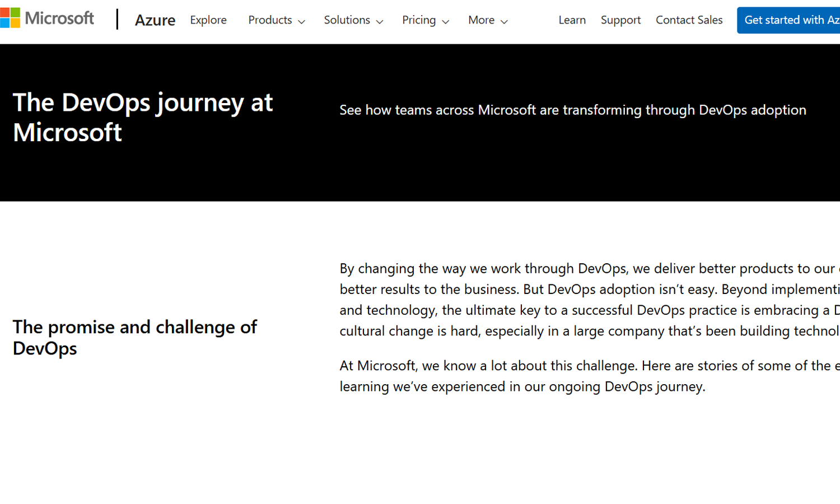Viewport: 840px width, 504px height.
Task: Open the Learn link
Action: click(572, 20)
